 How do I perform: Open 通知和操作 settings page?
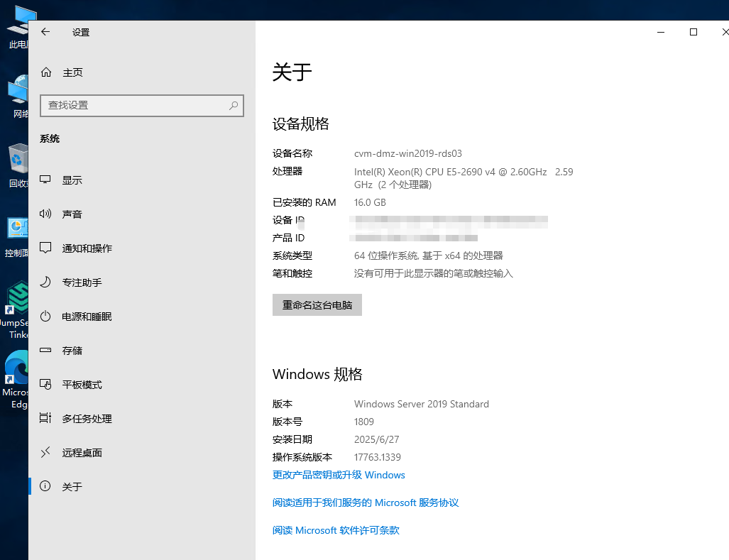click(87, 248)
